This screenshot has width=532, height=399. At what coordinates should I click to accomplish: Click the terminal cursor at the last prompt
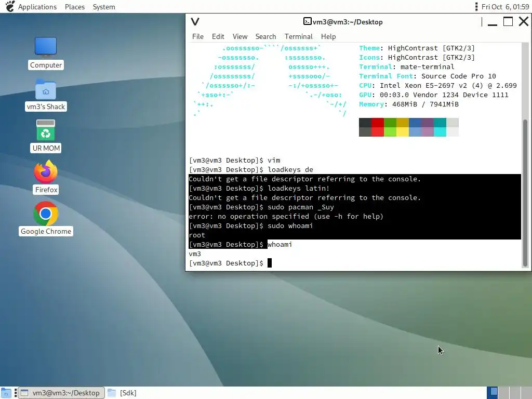pyautogui.click(x=270, y=263)
